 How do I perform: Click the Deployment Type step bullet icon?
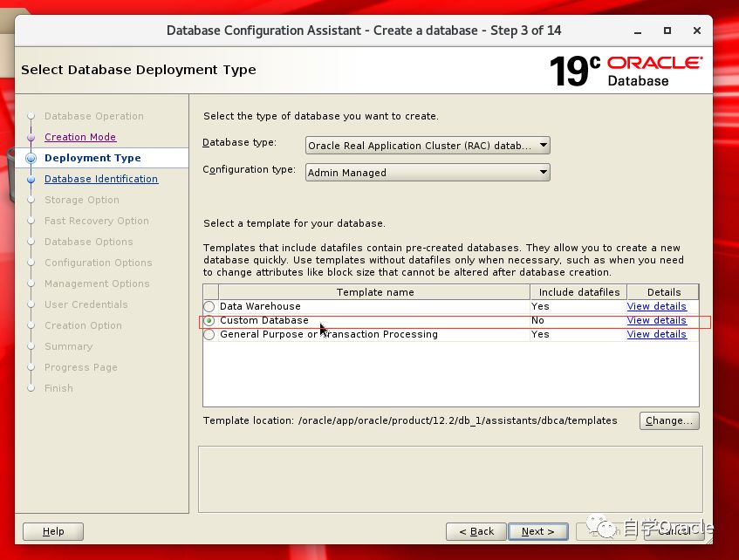pos(31,158)
